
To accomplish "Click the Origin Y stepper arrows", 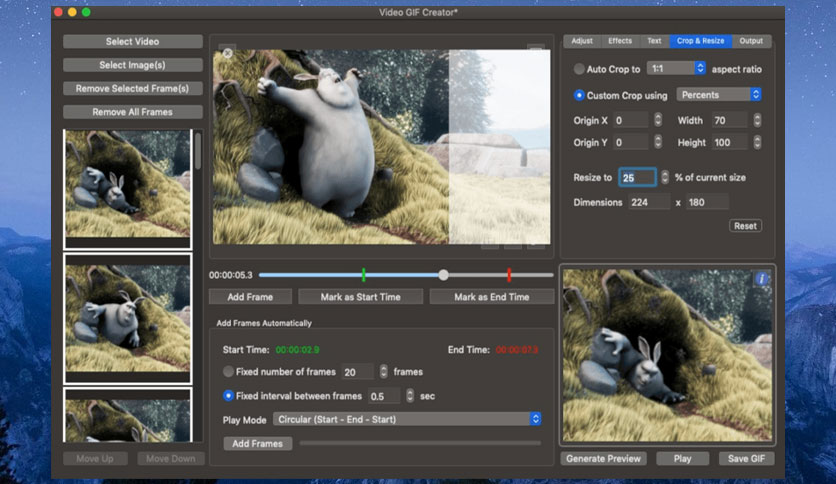I will [658, 142].
